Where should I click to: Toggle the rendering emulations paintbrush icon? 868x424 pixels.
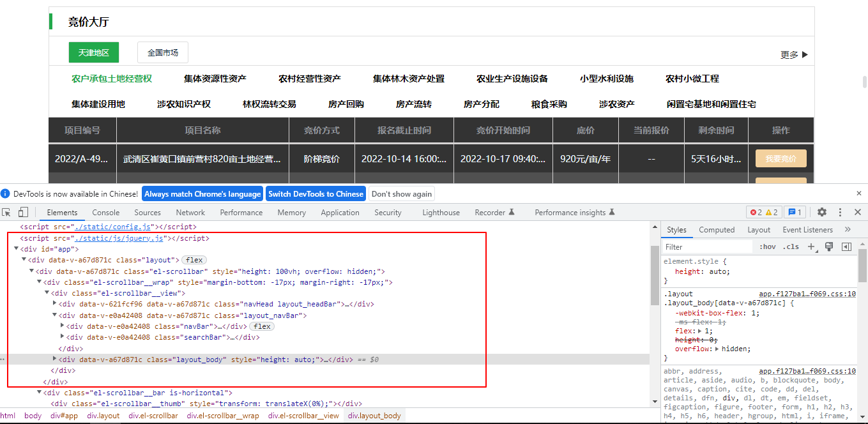[x=829, y=246]
